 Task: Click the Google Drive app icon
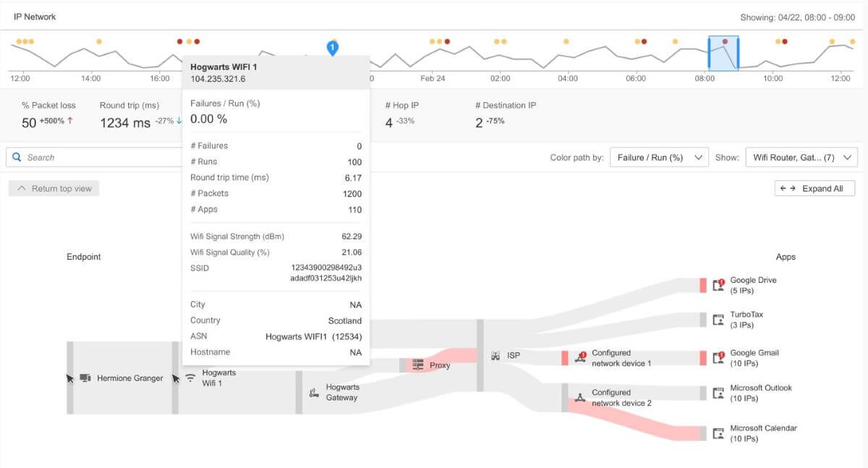click(718, 284)
